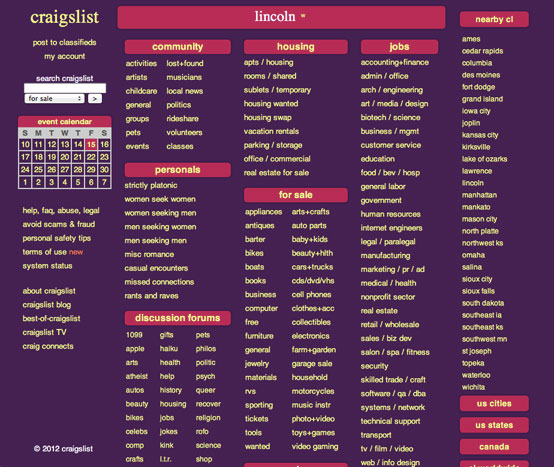Open 'volunteers' community link
This screenshot has width=554, height=467.
(184, 132)
